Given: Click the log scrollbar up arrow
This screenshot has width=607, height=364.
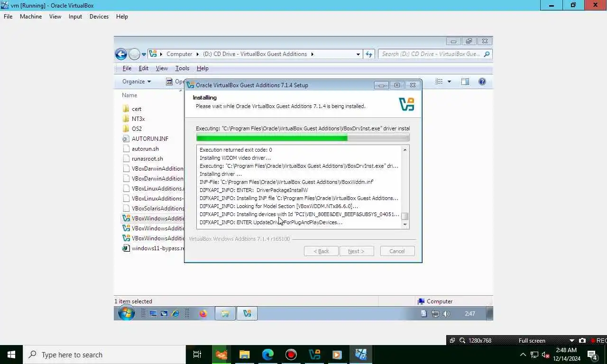Looking at the screenshot, I should pos(405,150).
